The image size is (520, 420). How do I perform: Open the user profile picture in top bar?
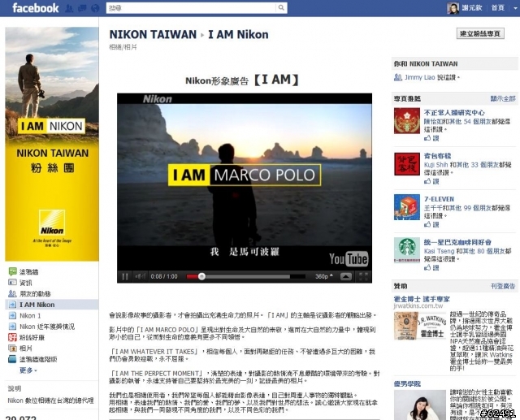pyautogui.click(x=453, y=8)
